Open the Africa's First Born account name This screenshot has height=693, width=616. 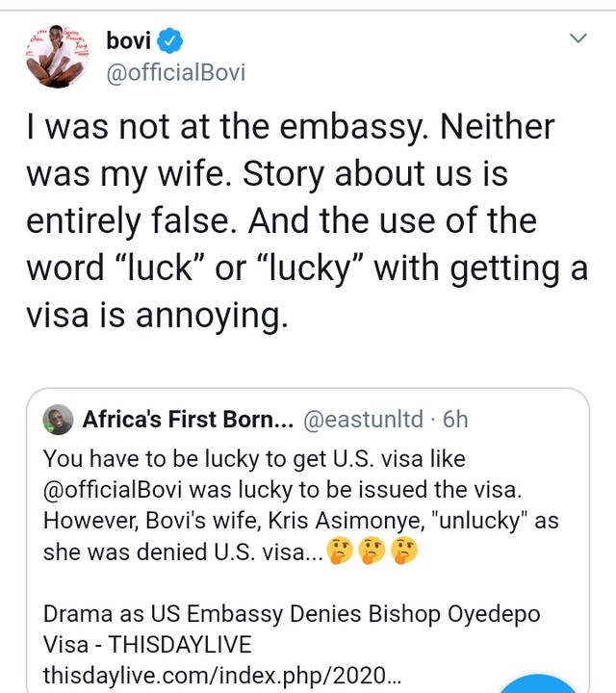[x=188, y=420]
